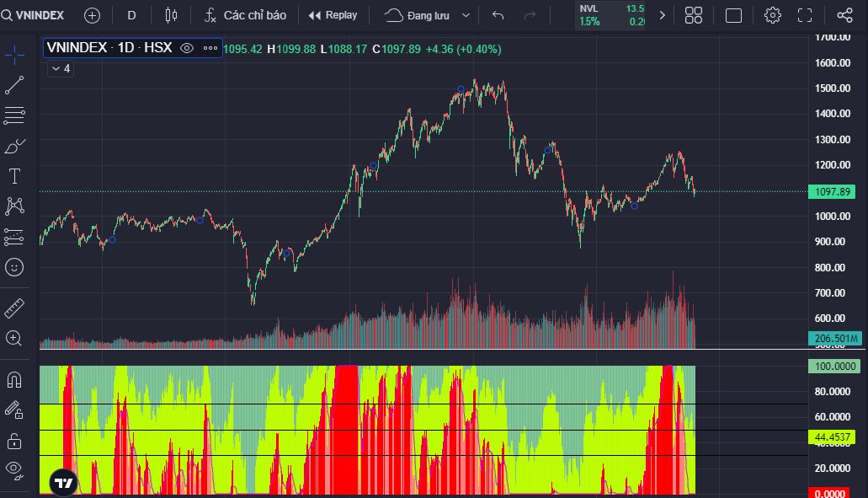Advance ticker strip with right arrow
The image size is (868, 498).
point(662,15)
